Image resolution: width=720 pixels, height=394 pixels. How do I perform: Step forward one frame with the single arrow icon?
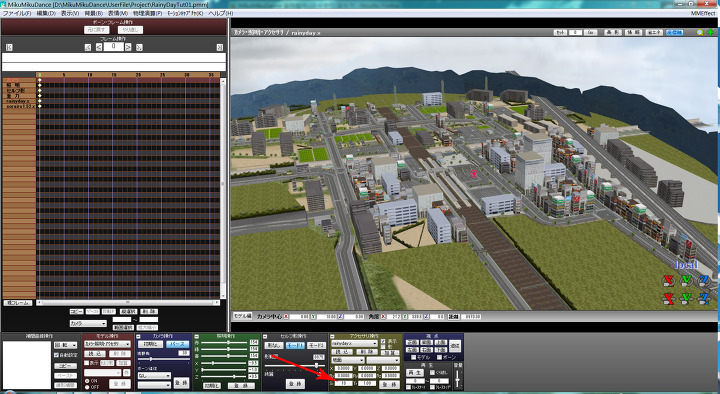(x=128, y=47)
